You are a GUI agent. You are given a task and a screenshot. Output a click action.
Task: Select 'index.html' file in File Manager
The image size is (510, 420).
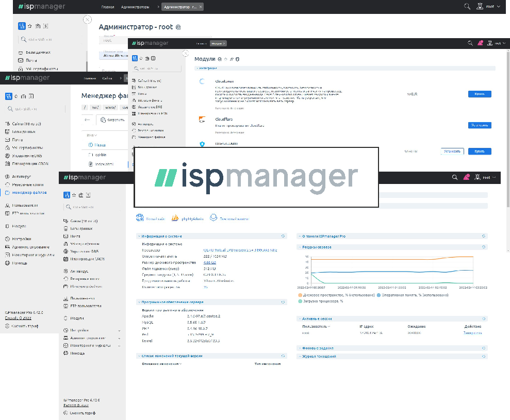pos(101,164)
